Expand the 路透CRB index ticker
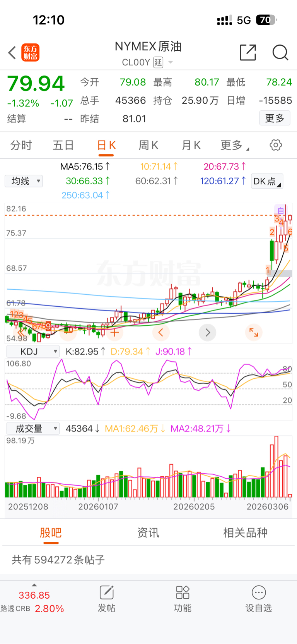Viewport: 297px width, 644px height. point(34,585)
